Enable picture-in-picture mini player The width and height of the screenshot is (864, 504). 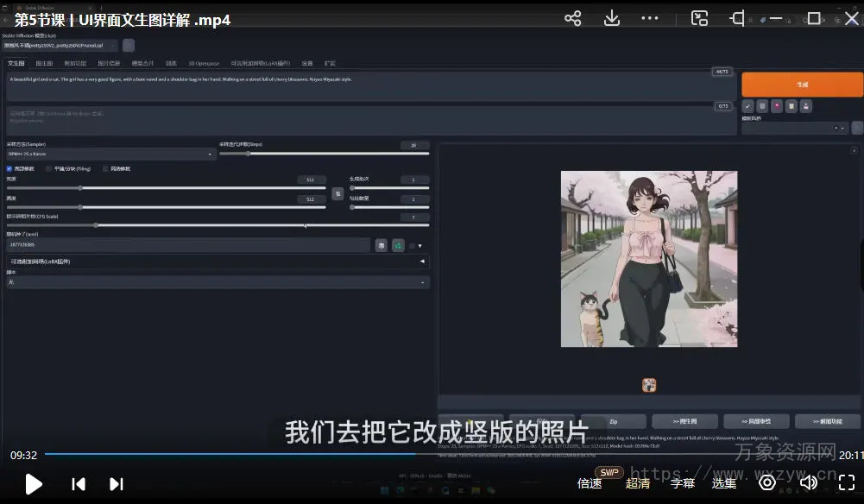(x=699, y=18)
